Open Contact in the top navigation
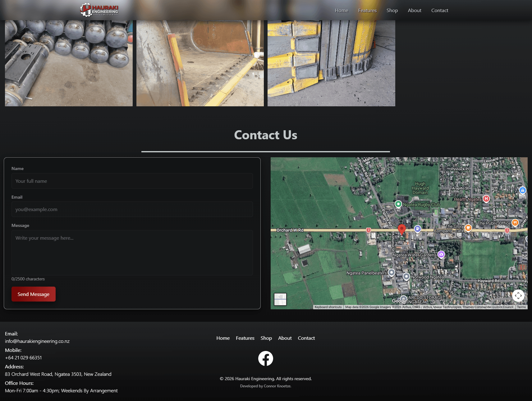This screenshot has width=532, height=401. pyautogui.click(x=440, y=11)
